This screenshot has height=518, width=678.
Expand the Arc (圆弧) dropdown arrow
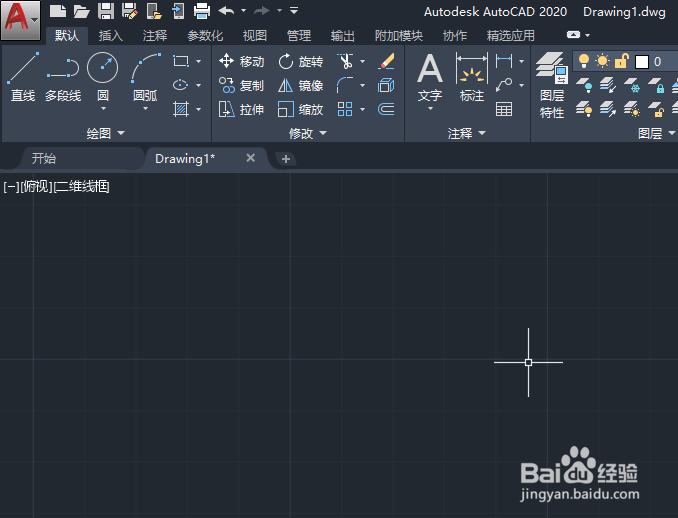click(x=146, y=109)
